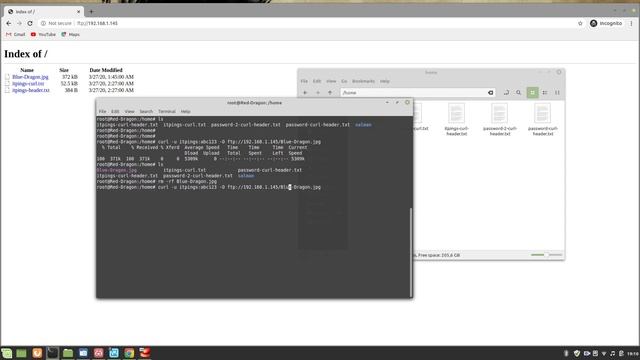Viewport: 640px width, 360px height.
Task: Open the Gmail bookmark
Action: point(16,35)
